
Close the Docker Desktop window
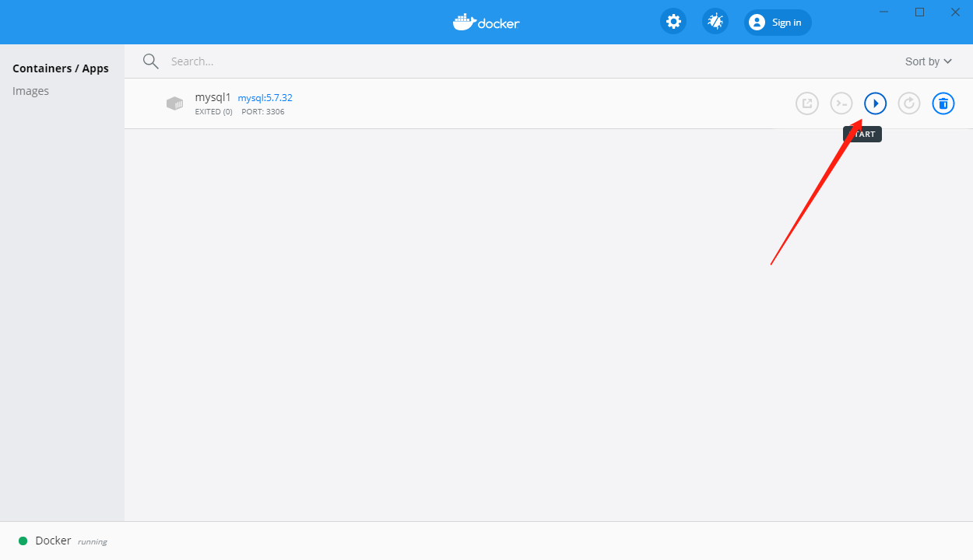955,12
